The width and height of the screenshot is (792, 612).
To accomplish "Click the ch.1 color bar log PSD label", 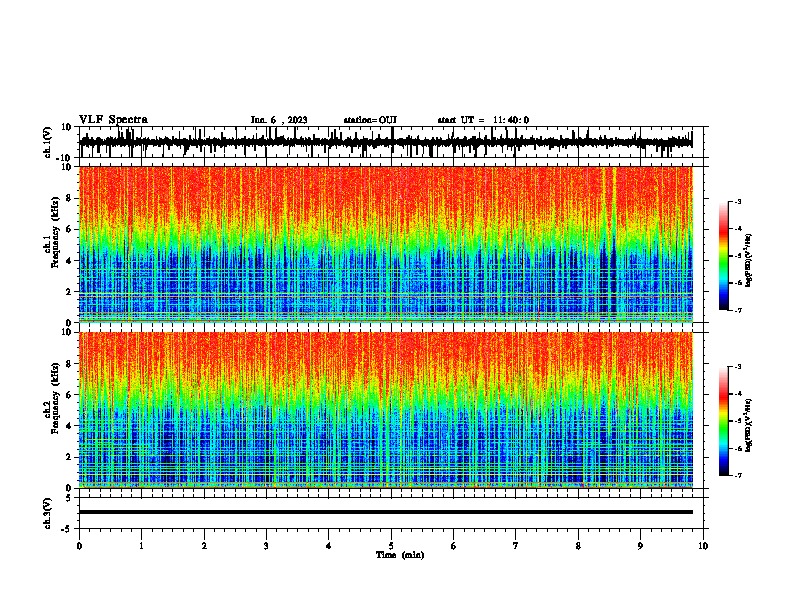I will click(x=749, y=261).
